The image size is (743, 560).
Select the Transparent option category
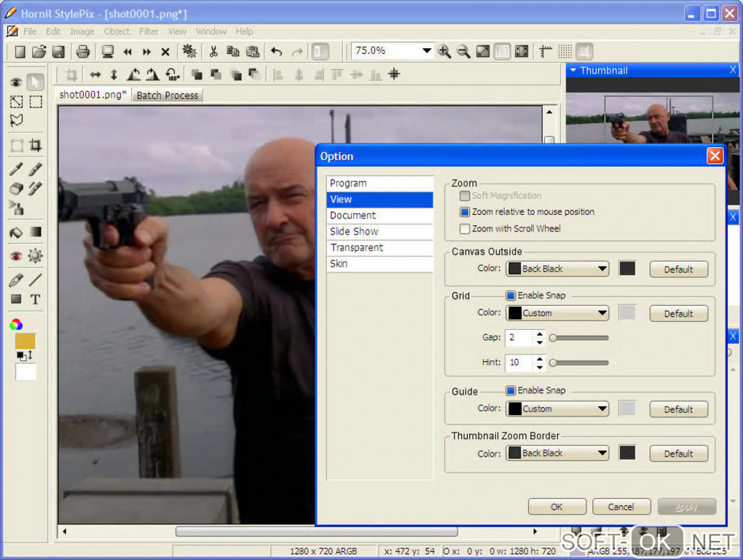pyautogui.click(x=380, y=248)
